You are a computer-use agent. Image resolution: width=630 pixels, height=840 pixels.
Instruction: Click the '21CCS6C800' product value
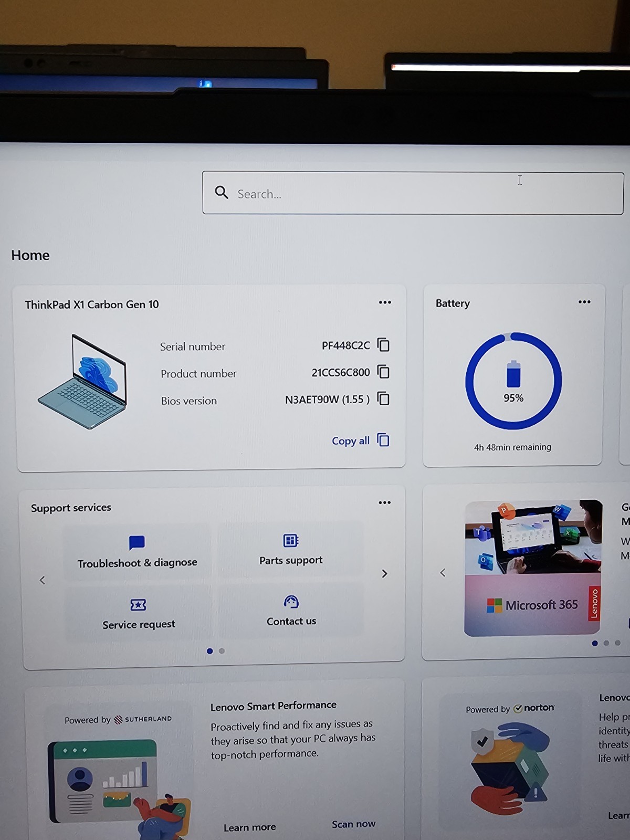341,372
